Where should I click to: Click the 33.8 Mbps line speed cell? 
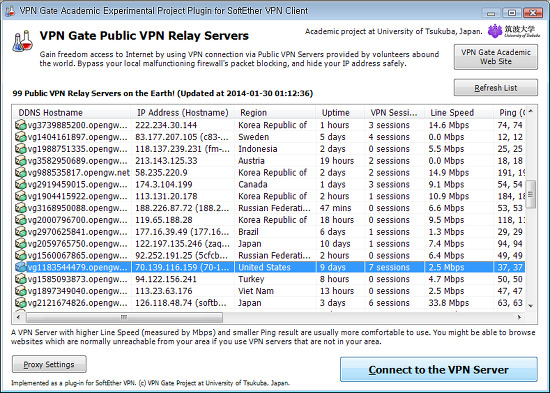[x=448, y=303]
